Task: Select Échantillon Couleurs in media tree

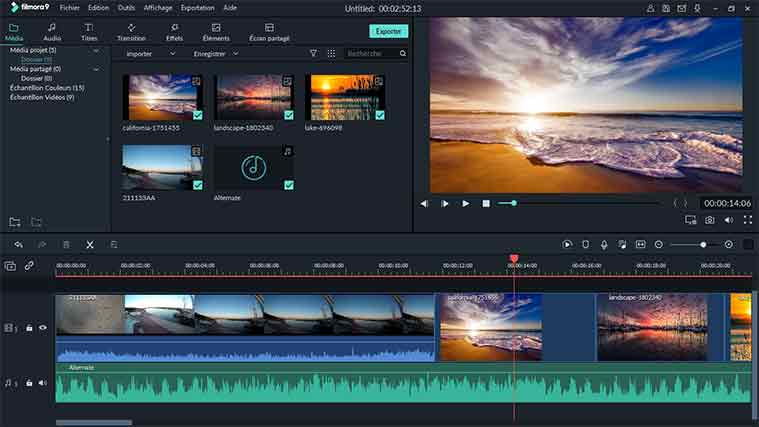Action: tap(47, 88)
